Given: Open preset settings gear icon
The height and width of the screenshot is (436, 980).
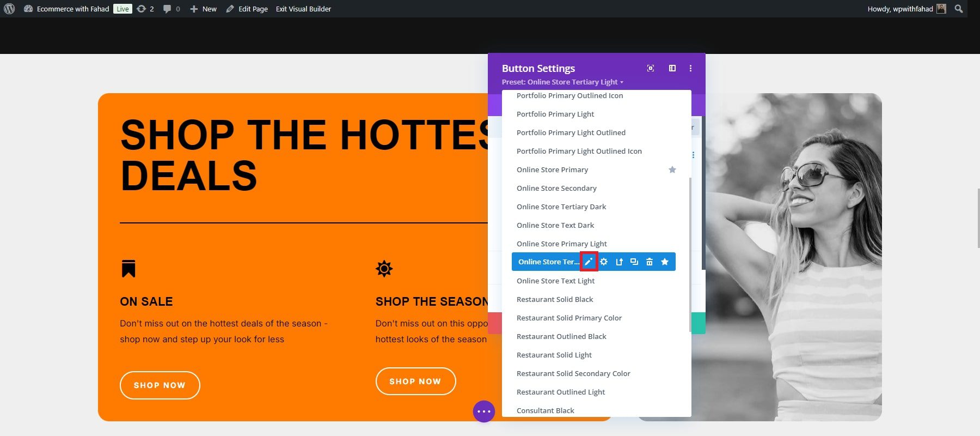Looking at the screenshot, I should pos(604,262).
